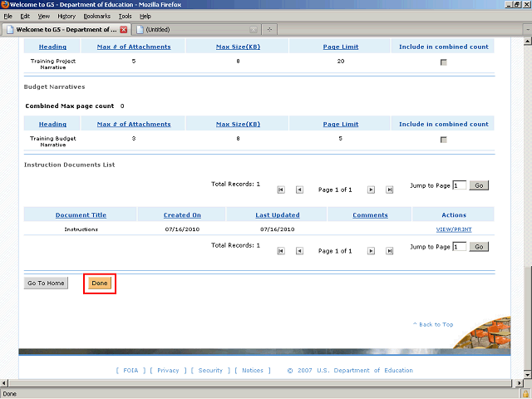Go to first page in top pagination
The height and width of the screenshot is (399, 532).
click(281, 190)
